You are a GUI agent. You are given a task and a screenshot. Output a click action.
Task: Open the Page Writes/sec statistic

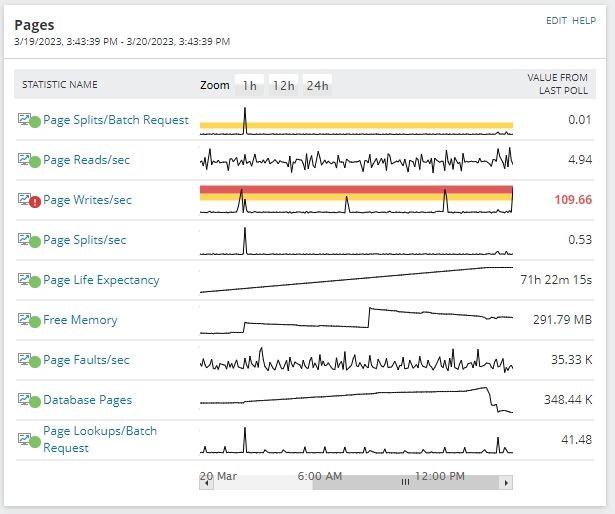point(87,200)
